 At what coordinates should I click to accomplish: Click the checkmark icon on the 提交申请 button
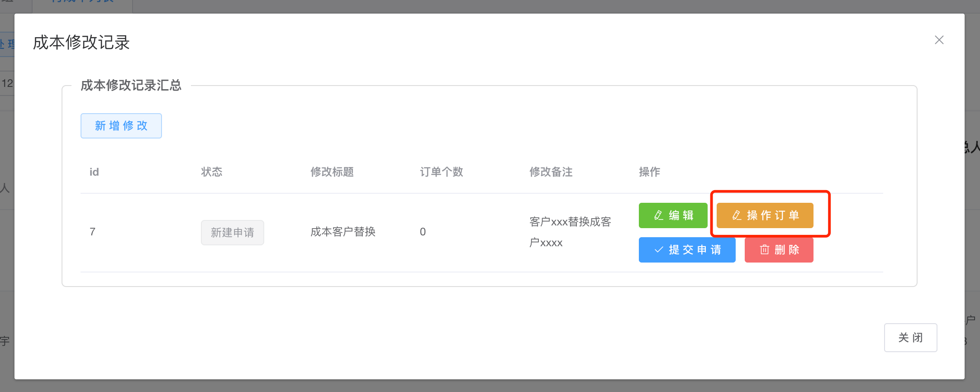(x=659, y=250)
